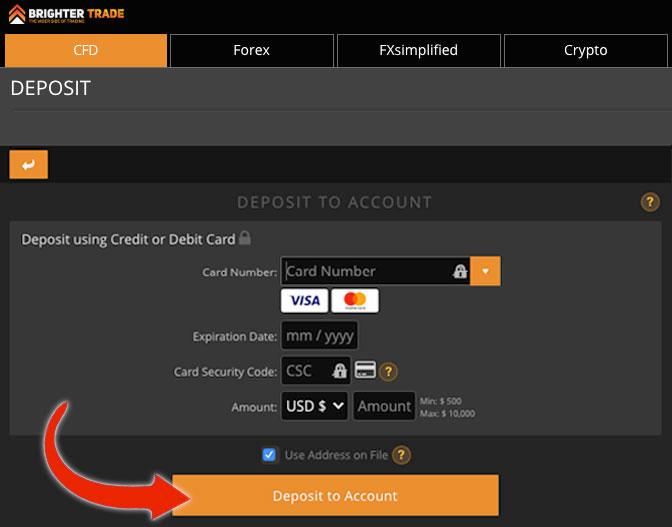Click the mm / yyyy expiration date field
This screenshot has height=527, width=672.
pyautogui.click(x=319, y=335)
